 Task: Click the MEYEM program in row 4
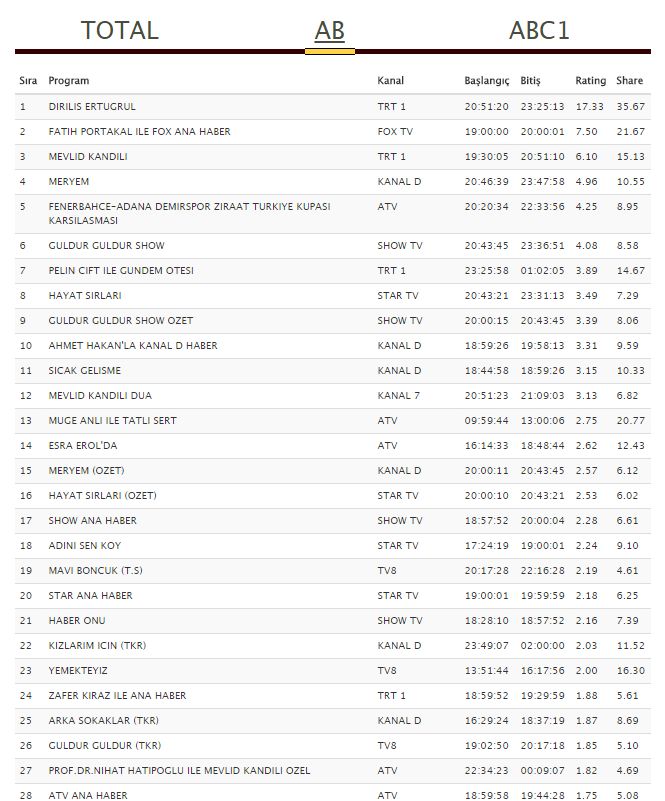(x=69, y=181)
